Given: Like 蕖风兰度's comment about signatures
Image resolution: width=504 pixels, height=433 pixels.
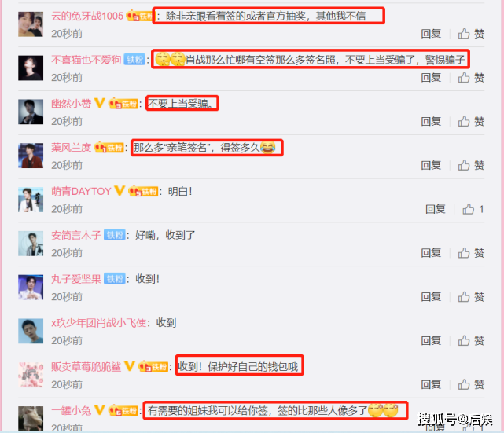Looking at the screenshot, I should pyautogui.click(x=471, y=165).
